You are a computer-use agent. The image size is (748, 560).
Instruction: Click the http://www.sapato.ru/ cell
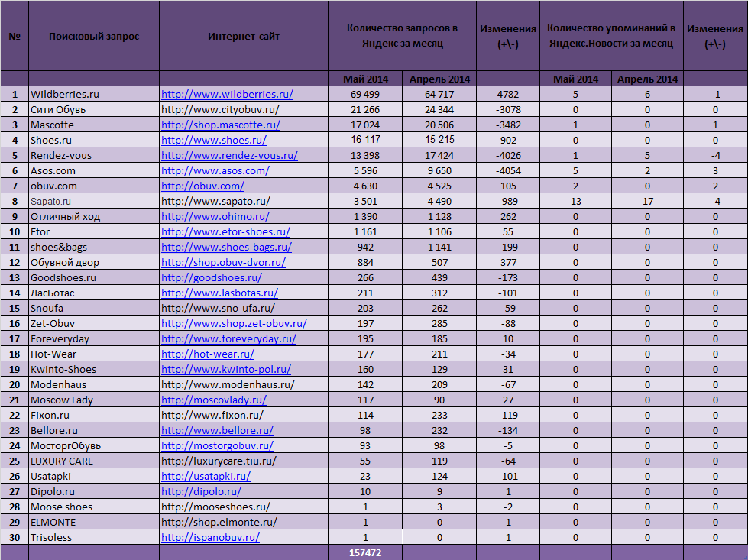tap(244, 201)
